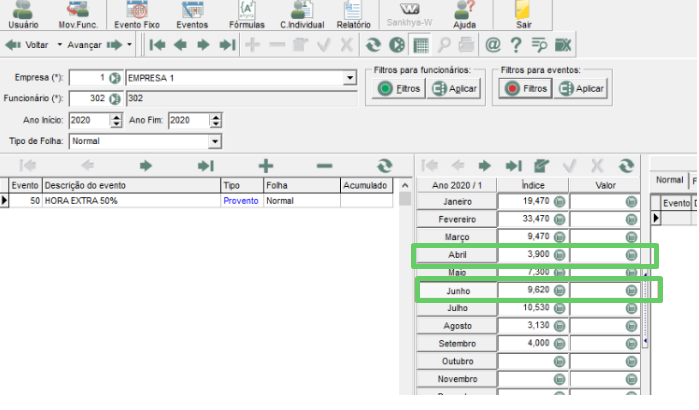Viewport: 699px width, 410px height.
Task: Open Eventos toolbar icon
Action: click(x=192, y=15)
